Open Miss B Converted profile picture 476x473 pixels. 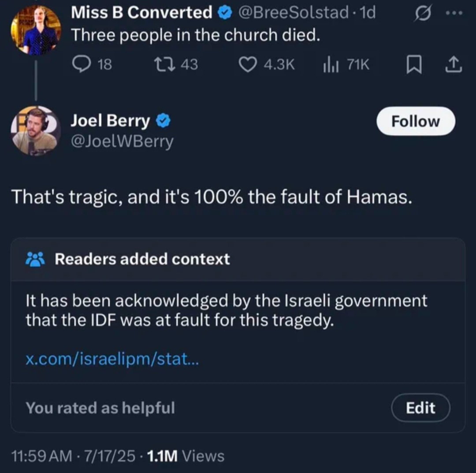[36, 30]
